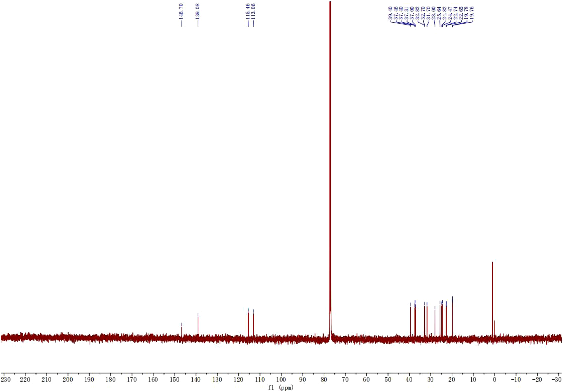Click the 100 tick label on the axis
The height and width of the screenshot is (392, 564).
click(281, 380)
